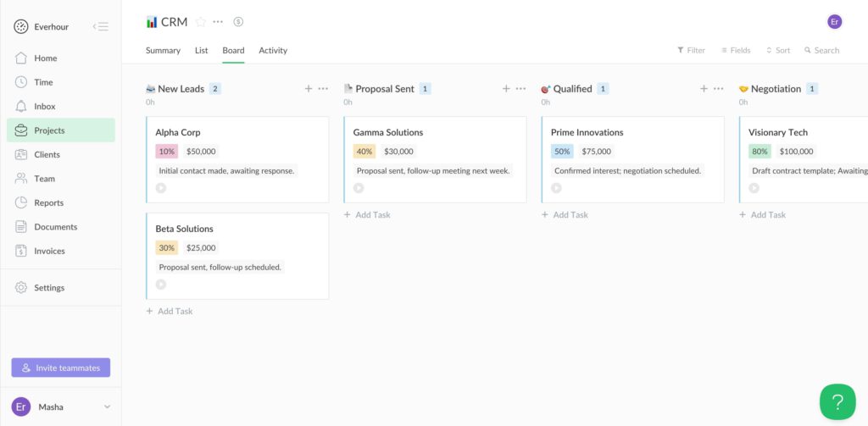This screenshot has height=426, width=868.
Task: Open the Gamma Solutions task card
Action: (x=435, y=159)
